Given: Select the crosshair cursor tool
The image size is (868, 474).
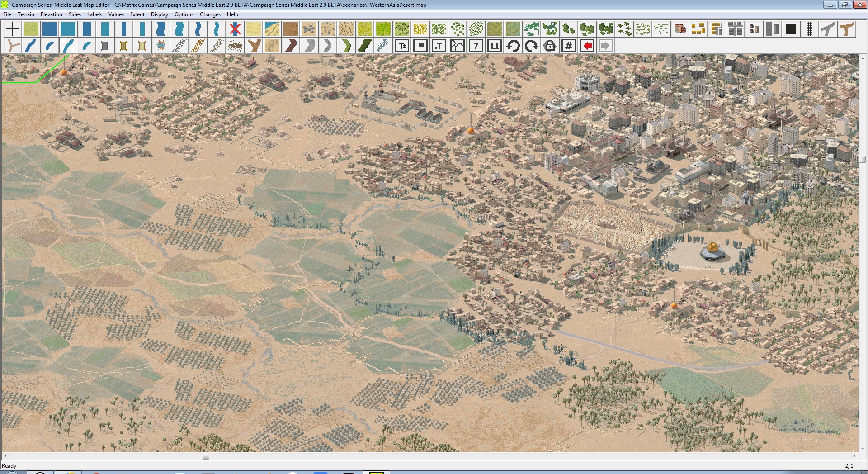Looking at the screenshot, I should point(13,29).
